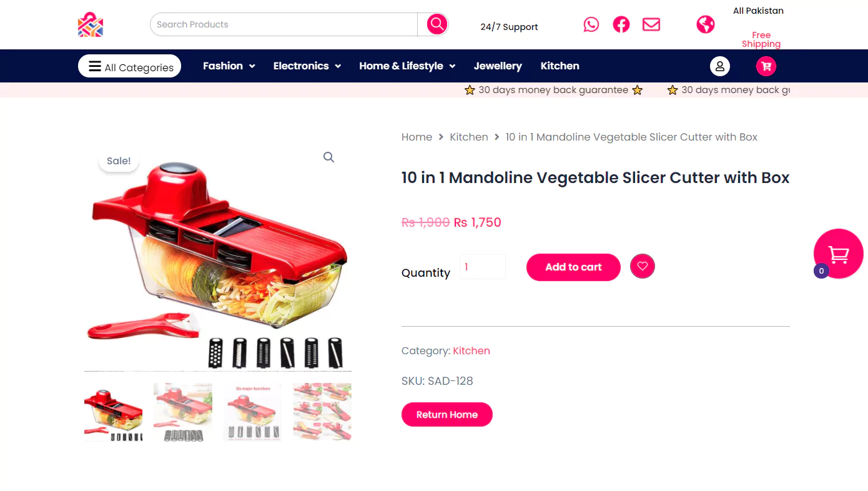Click the email envelope icon
Image resolution: width=868 pixels, height=491 pixels.
click(651, 24)
